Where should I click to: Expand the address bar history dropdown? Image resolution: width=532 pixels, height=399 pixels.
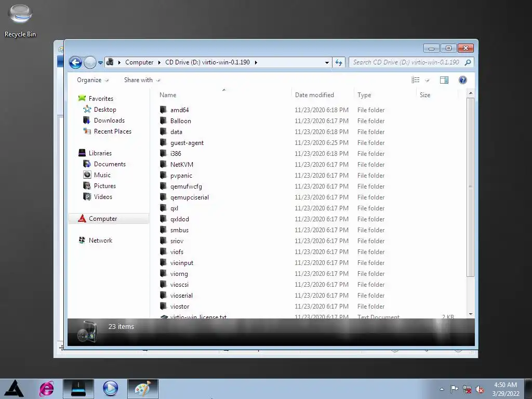coord(327,62)
